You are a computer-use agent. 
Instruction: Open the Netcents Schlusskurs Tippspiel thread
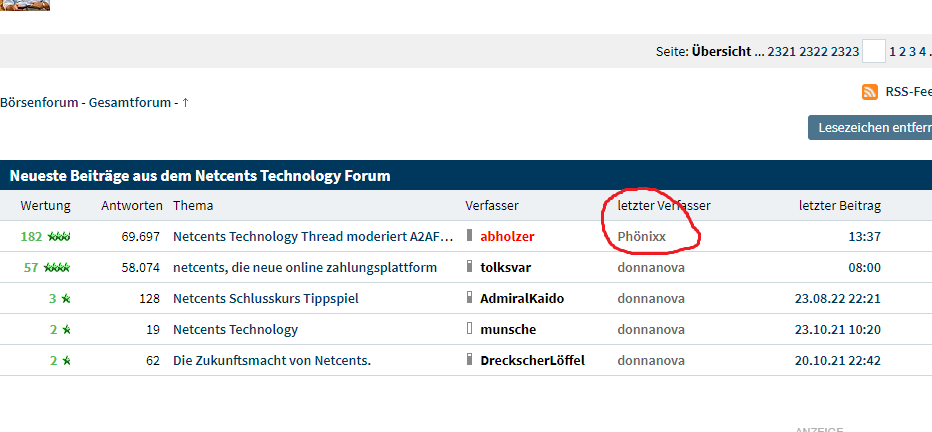click(x=265, y=299)
